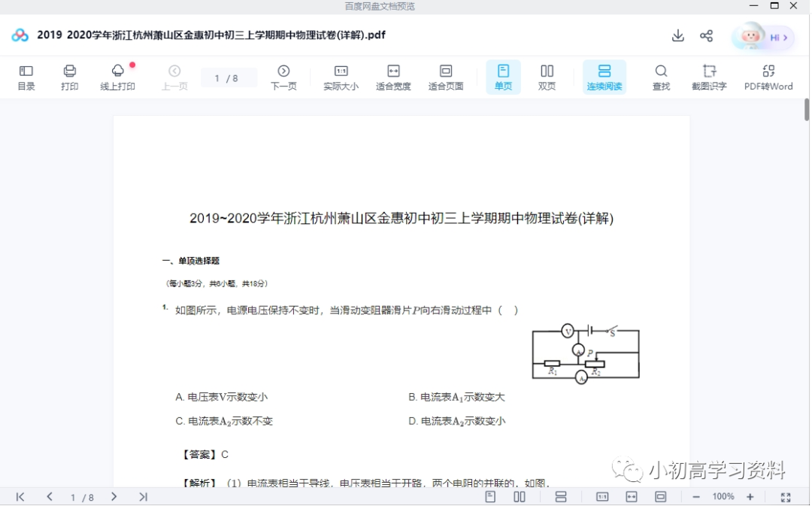Click answer option A. 电压表V示数变小
This screenshot has width=812, height=506.
click(x=222, y=397)
